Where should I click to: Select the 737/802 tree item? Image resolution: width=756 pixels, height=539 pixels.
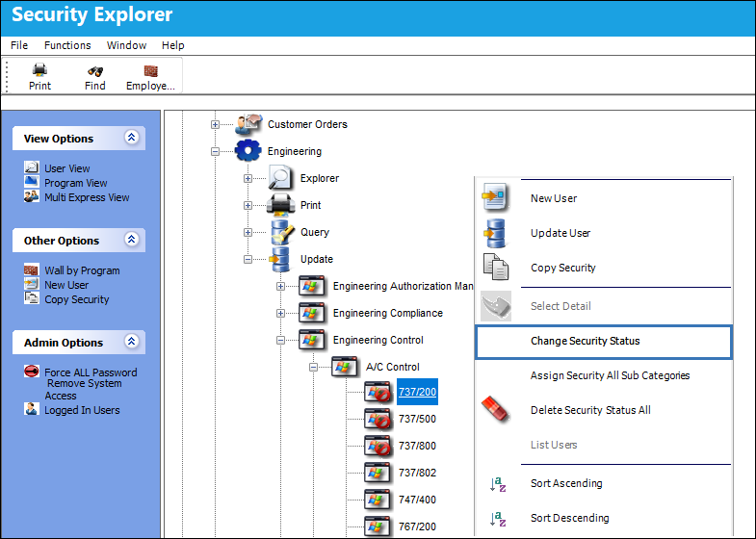418,473
